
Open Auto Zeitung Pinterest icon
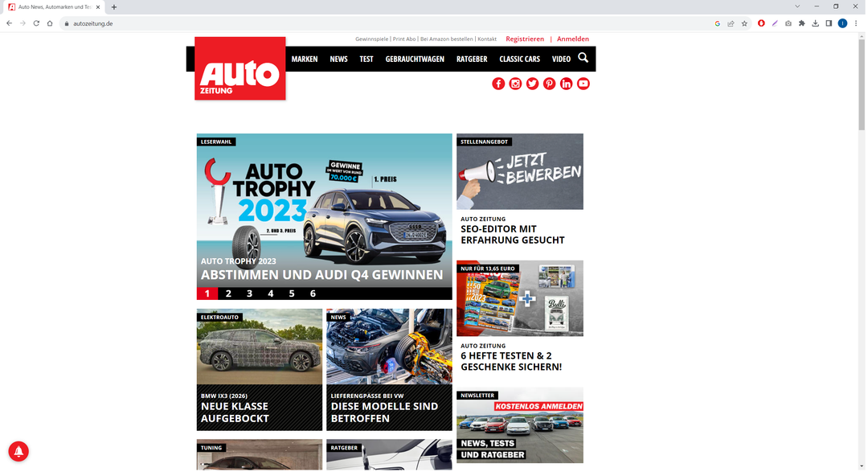tap(551, 84)
